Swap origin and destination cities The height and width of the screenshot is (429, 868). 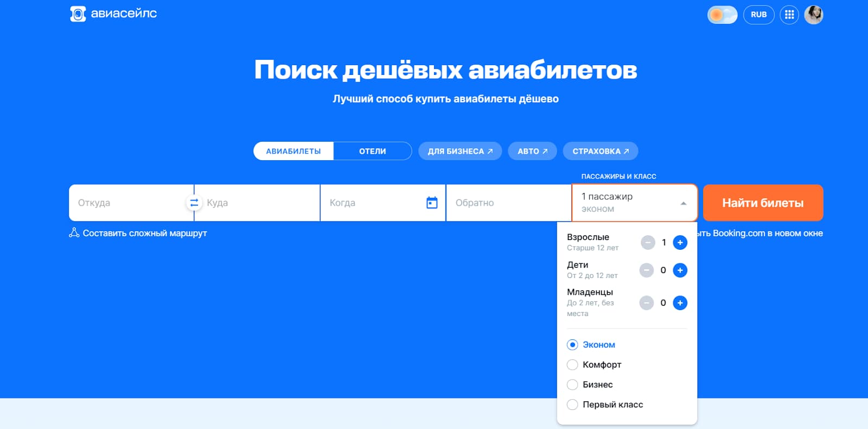194,203
